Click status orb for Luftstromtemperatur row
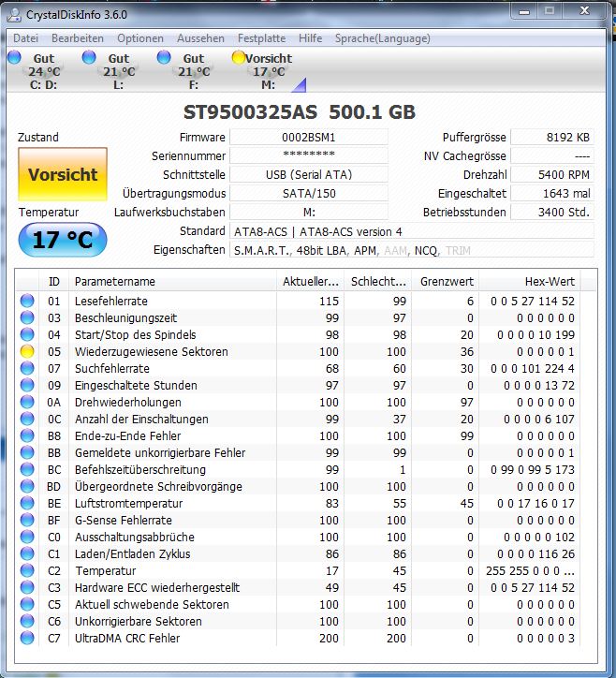 [27, 503]
